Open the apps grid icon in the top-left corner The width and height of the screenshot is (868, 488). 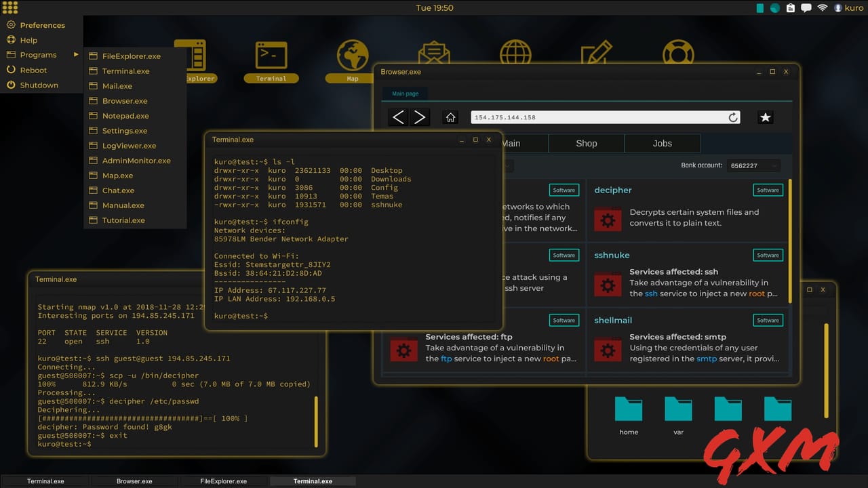(x=9, y=7)
